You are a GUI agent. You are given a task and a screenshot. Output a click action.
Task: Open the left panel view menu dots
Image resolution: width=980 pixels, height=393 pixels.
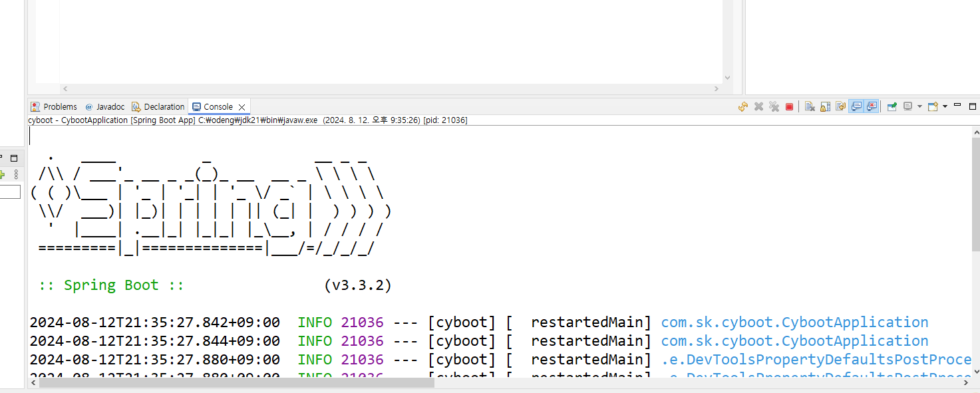[16, 174]
